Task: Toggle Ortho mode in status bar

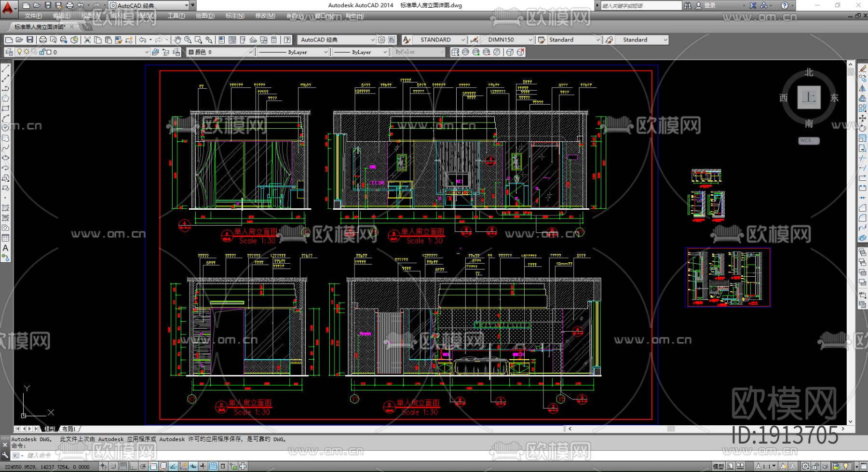Action: (133, 466)
